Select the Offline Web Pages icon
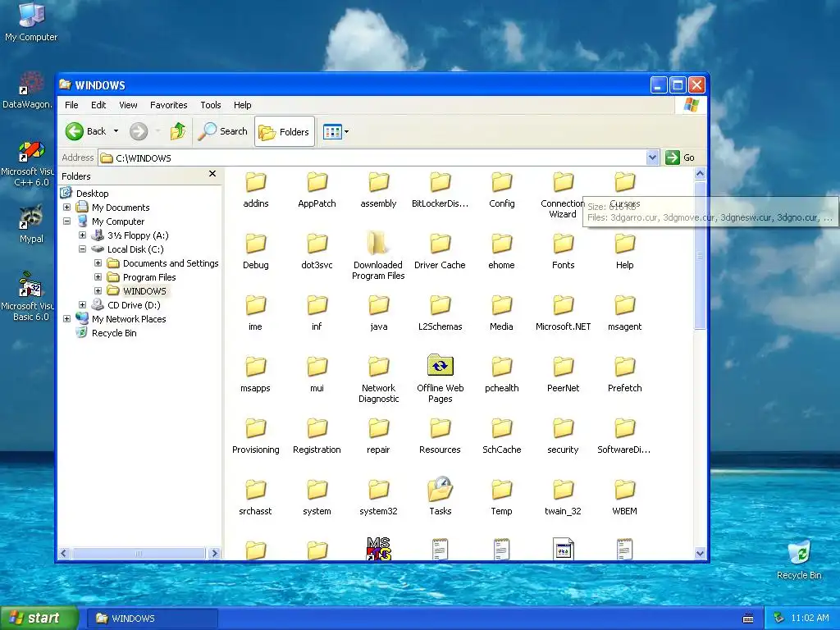 tap(441, 367)
